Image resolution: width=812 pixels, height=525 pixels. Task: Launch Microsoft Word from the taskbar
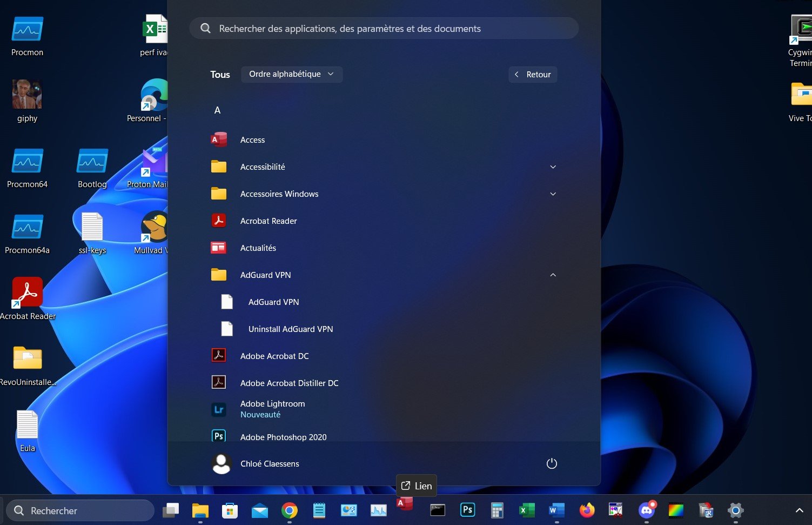(x=556, y=510)
